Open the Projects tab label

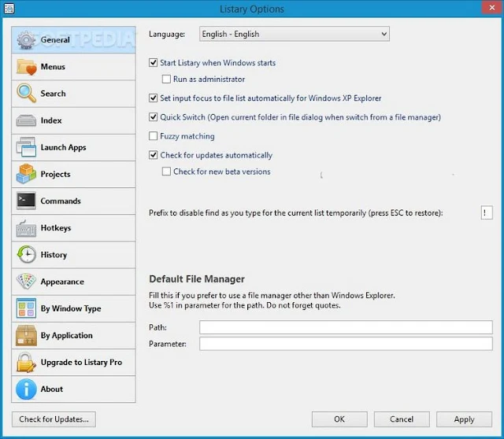tap(55, 174)
